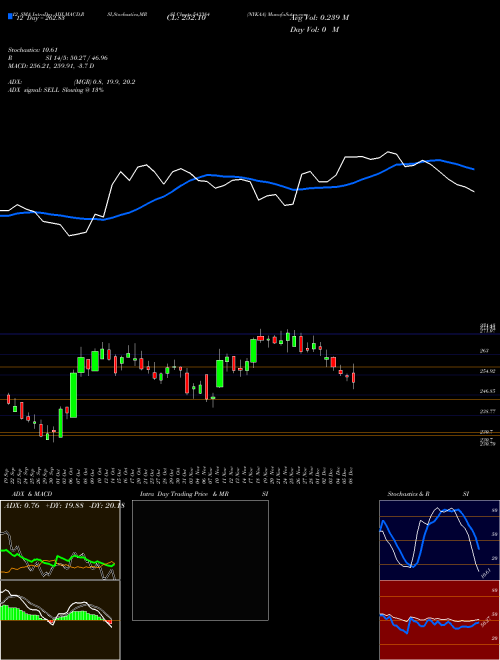Select the 'MACD: 236.21, 239.91, -3.7 D' line

pos(51,66)
